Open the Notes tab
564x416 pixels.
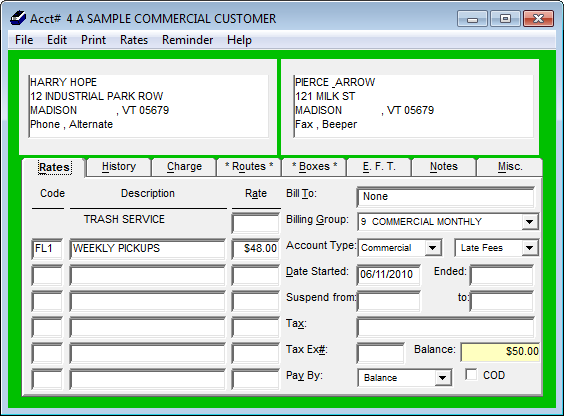[x=444, y=167]
